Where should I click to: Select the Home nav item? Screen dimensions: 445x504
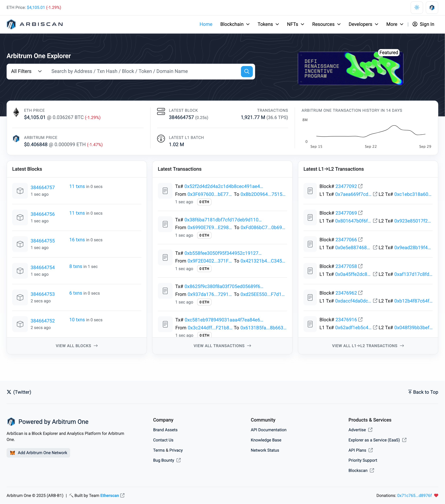(x=206, y=24)
